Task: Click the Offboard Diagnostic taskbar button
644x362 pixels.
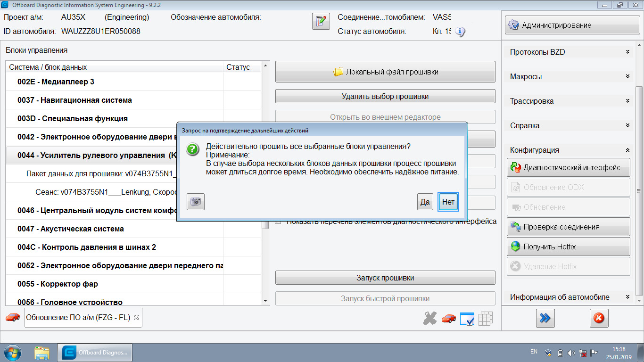Action: click(x=95, y=353)
